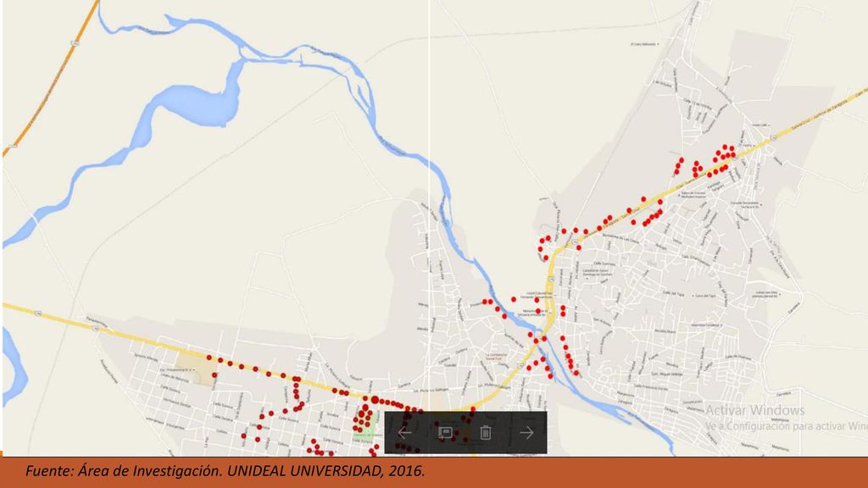Click the largest red dot on yellow highway
This screenshot has height=488, width=868.
375,400
